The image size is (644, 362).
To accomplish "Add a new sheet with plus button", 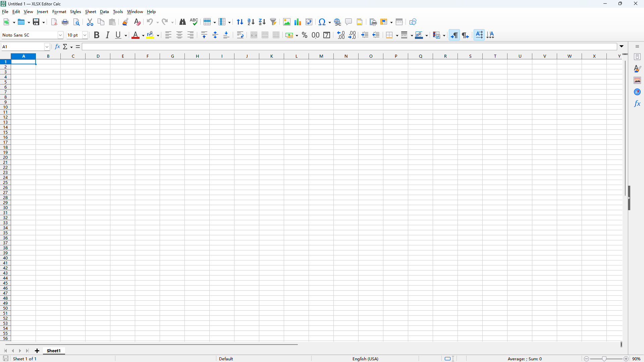I will point(37,351).
